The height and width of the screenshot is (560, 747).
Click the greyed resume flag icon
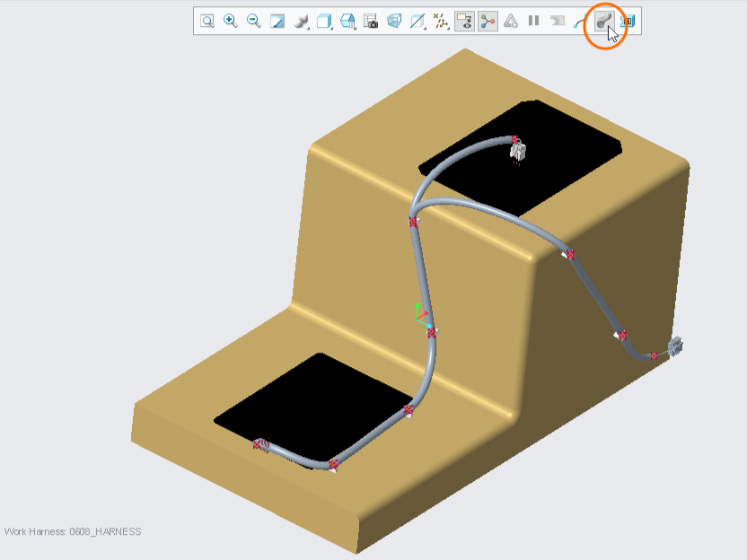pyautogui.click(x=558, y=21)
